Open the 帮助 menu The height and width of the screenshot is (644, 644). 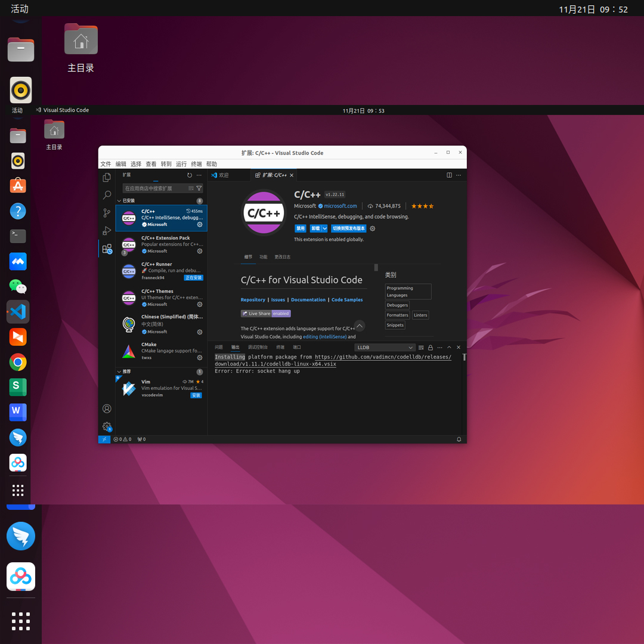pyautogui.click(x=212, y=164)
